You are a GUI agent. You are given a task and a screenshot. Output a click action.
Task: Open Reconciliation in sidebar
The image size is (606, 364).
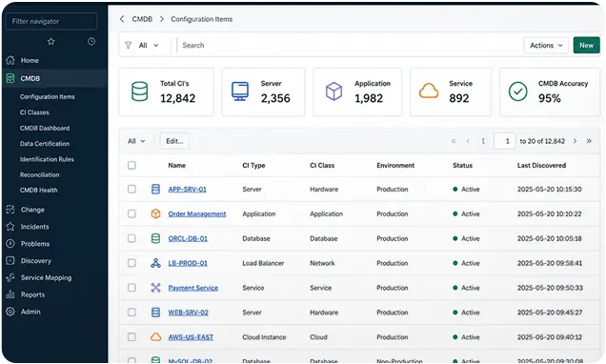click(39, 174)
